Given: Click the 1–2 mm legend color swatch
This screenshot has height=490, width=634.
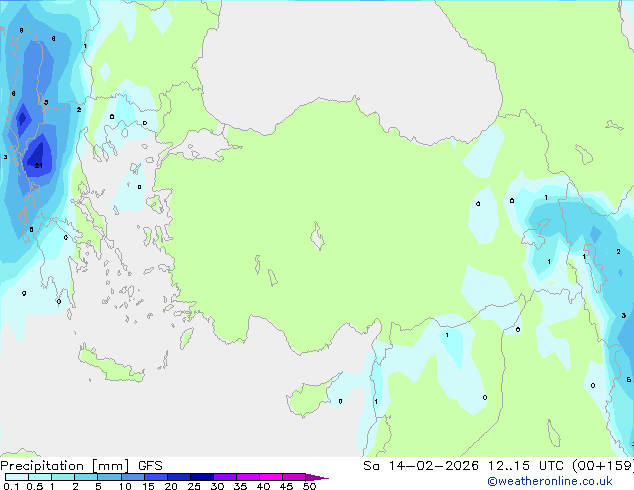Looking at the screenshot, I should (x=63, y=477).
